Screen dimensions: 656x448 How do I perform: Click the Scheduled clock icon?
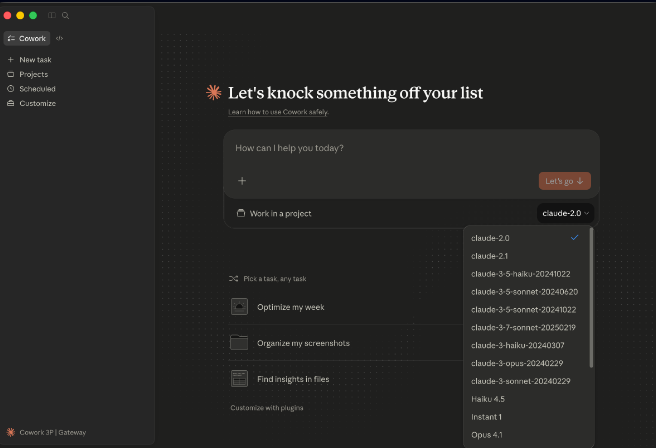tap(11, 89)
